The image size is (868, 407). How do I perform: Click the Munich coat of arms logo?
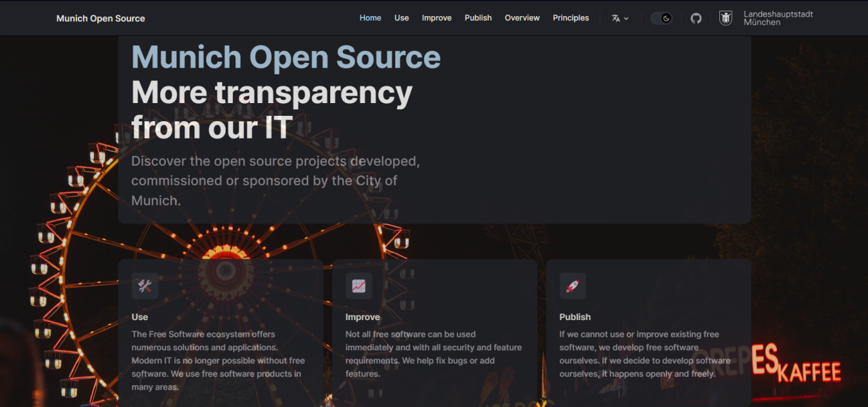pyautogui.click(x=725, y=18)
